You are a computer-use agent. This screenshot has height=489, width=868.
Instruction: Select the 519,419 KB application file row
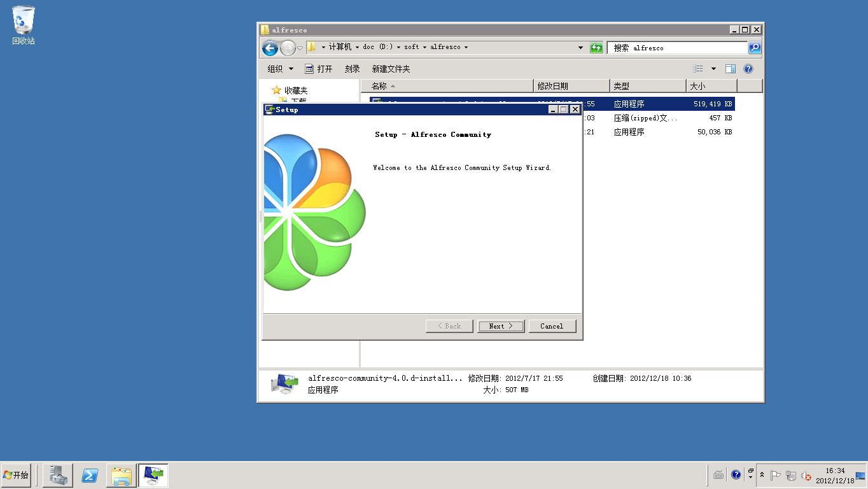pos(659,104)
